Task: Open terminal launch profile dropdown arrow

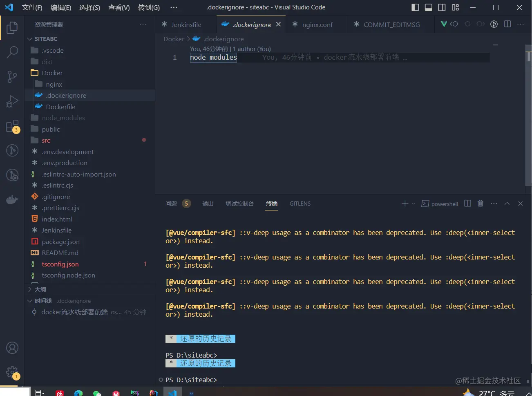Action: tap(414, 204)
